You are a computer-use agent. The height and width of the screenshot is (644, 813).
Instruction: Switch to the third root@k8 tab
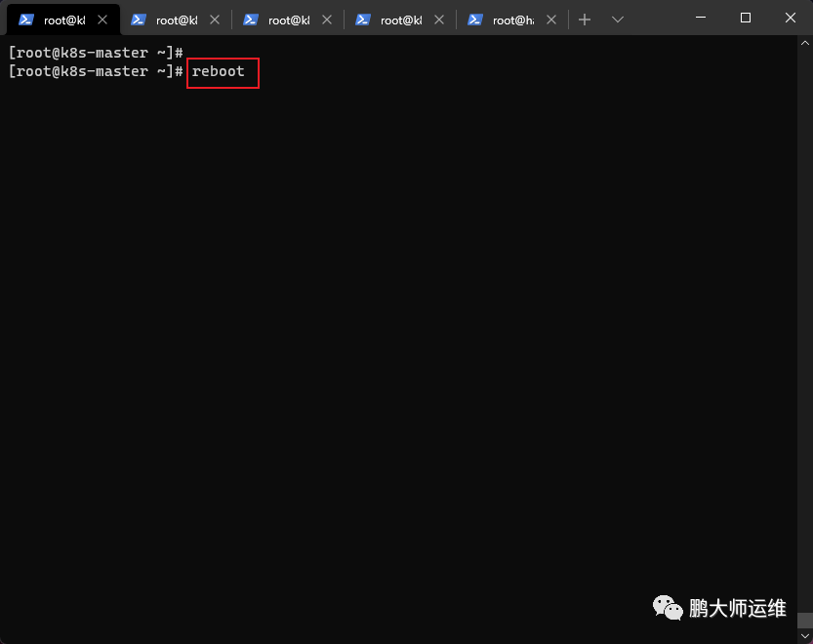pos(289,20)
